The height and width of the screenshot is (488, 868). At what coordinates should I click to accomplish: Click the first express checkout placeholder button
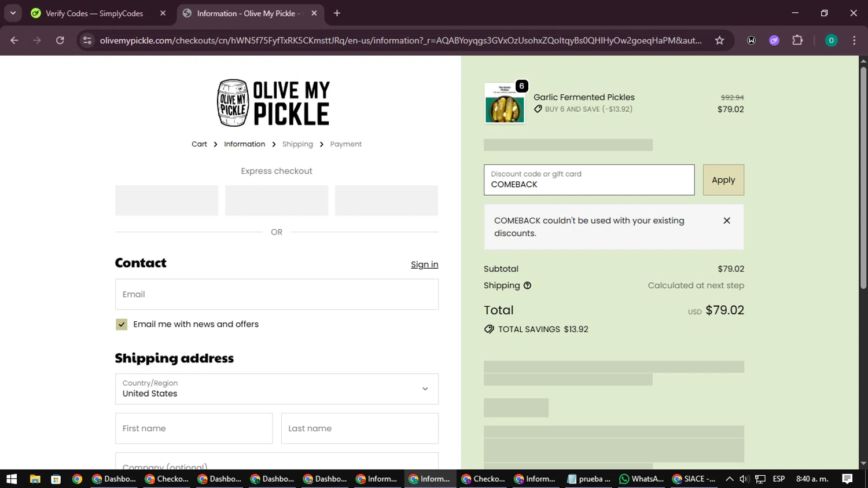click(x=167, y=200)
